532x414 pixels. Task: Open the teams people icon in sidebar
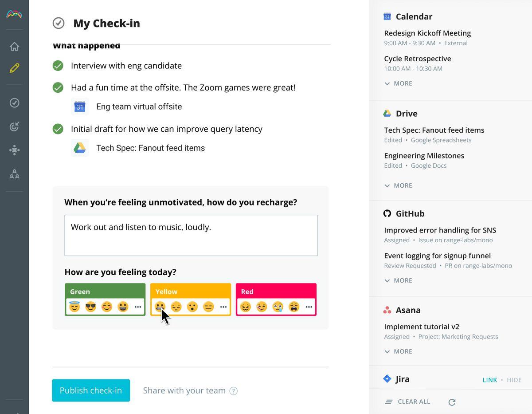pos(14,174)
